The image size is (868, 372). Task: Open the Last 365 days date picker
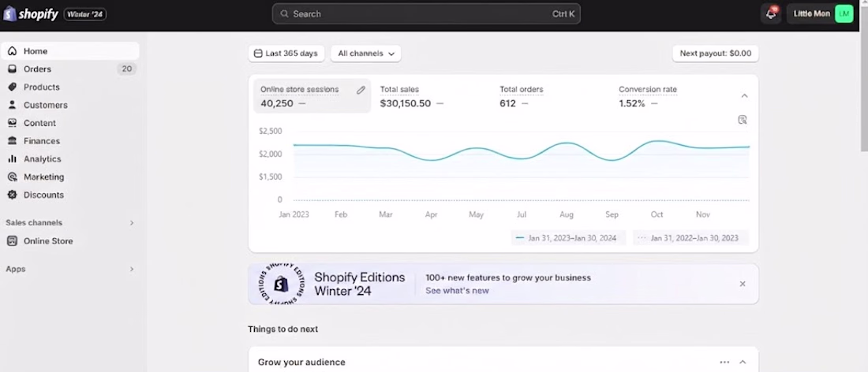(x=286, y=54)
